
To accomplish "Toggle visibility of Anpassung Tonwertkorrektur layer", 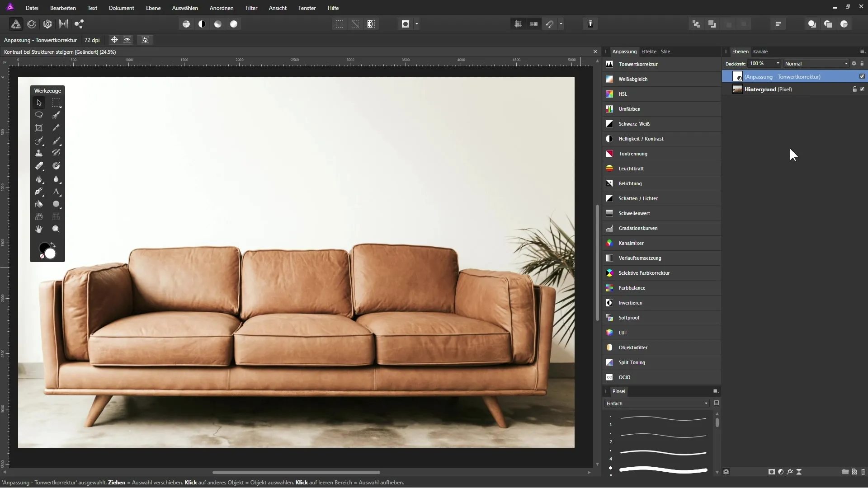I will [862, 76].
